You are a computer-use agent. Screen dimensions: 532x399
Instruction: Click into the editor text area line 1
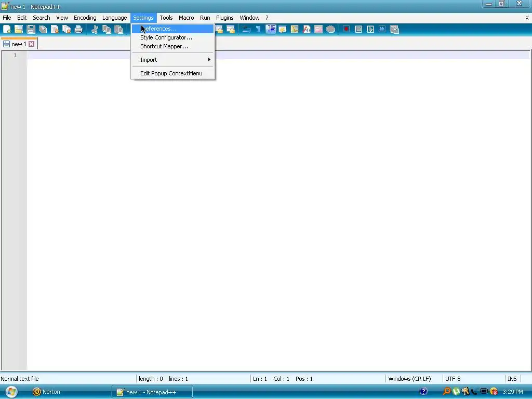point(278,55)
